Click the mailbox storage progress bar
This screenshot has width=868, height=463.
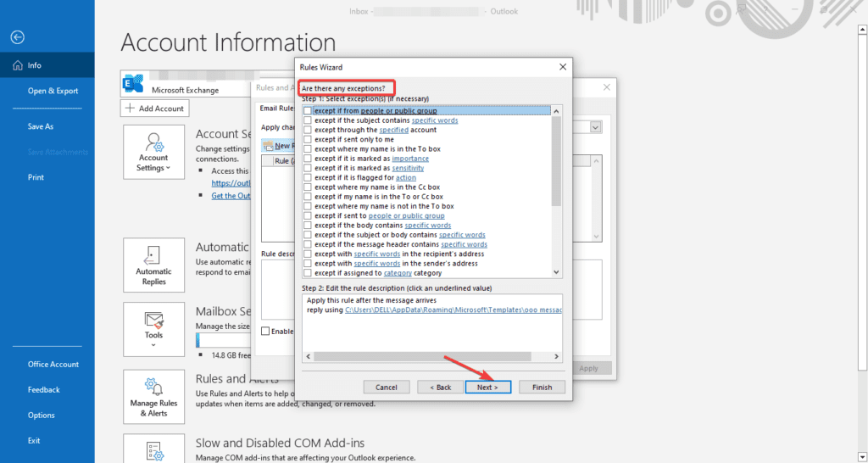224,340
